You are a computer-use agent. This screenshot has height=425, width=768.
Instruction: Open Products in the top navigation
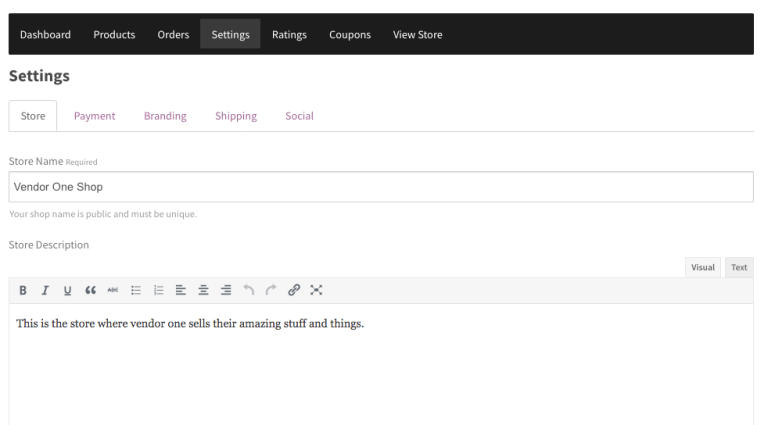coord(114,35)
